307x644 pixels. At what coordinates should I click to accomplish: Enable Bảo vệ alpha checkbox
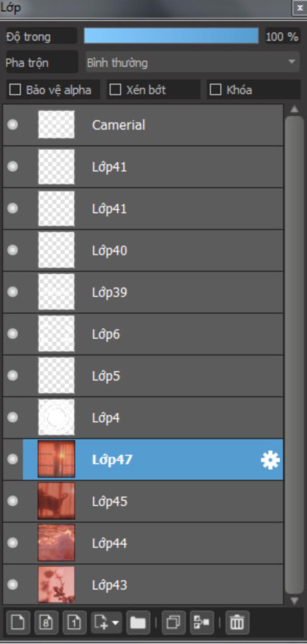click(x=15, y=89)
